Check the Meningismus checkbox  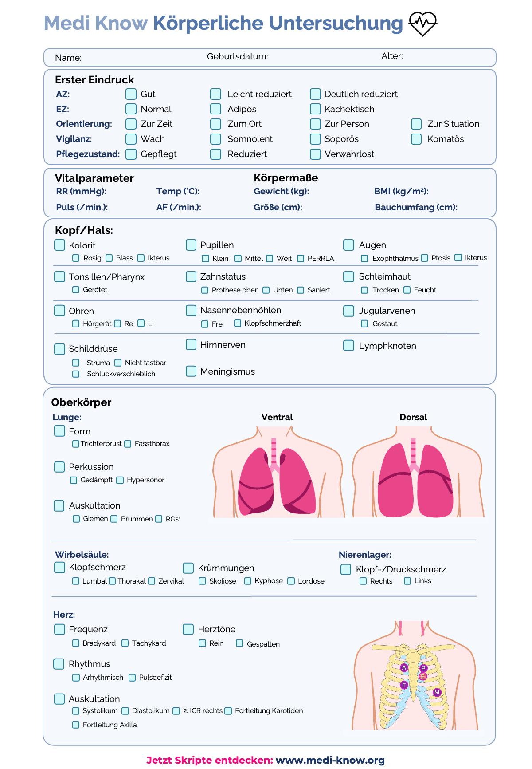(191, 371)
